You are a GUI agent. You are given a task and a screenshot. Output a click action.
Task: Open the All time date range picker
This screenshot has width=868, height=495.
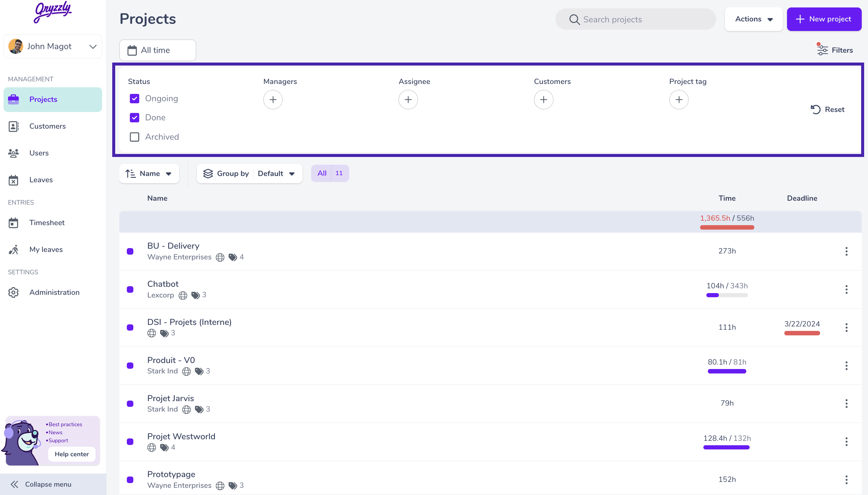pos(157,50)
